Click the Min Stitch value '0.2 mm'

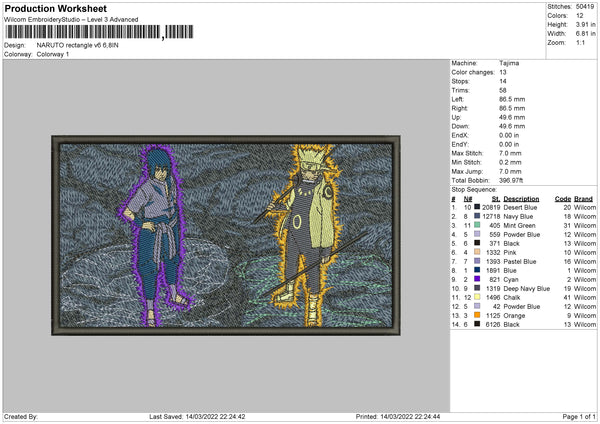510,162
